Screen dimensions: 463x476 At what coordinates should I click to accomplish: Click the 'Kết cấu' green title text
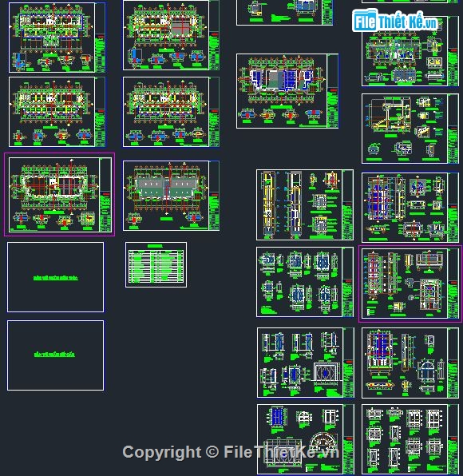(54, 355)
